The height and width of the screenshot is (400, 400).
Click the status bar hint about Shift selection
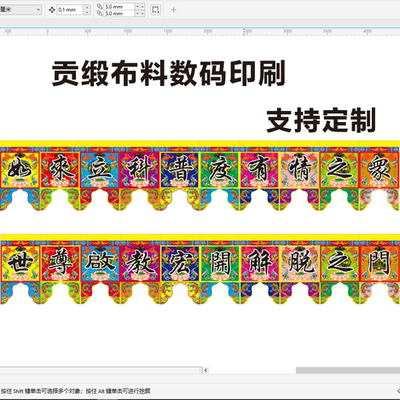[x=76, y=391]
